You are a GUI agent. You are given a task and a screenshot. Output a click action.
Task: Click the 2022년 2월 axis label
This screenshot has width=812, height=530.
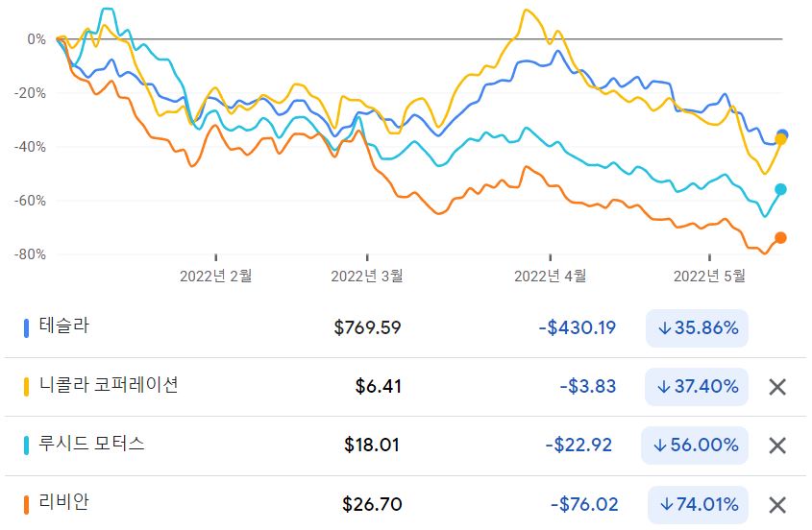pyautogui.click(x=216, y=276)
